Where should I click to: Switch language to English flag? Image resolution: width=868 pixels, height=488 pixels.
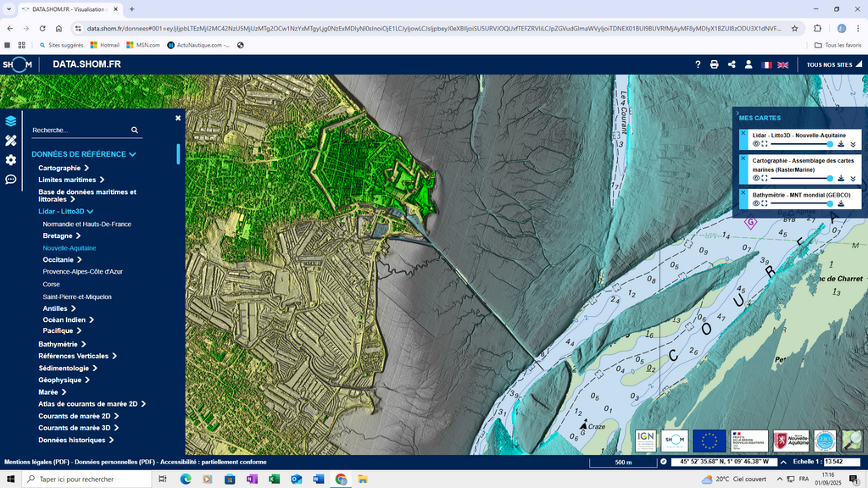pyautogui.click(x=782, y=64)
